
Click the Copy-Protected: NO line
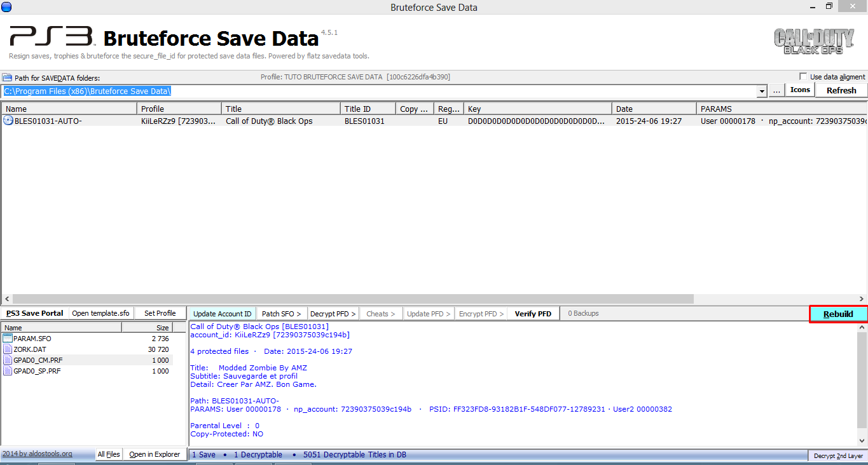click(x=227, y=434)
